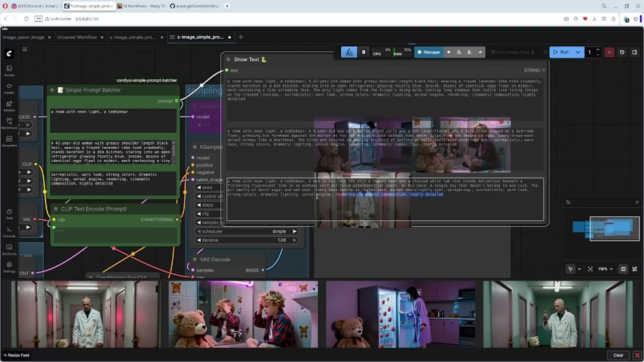The height and width of the screenshot is (362, 644).
Task: Toggle the right side panel icon
Action: click(x=634, y=52)
